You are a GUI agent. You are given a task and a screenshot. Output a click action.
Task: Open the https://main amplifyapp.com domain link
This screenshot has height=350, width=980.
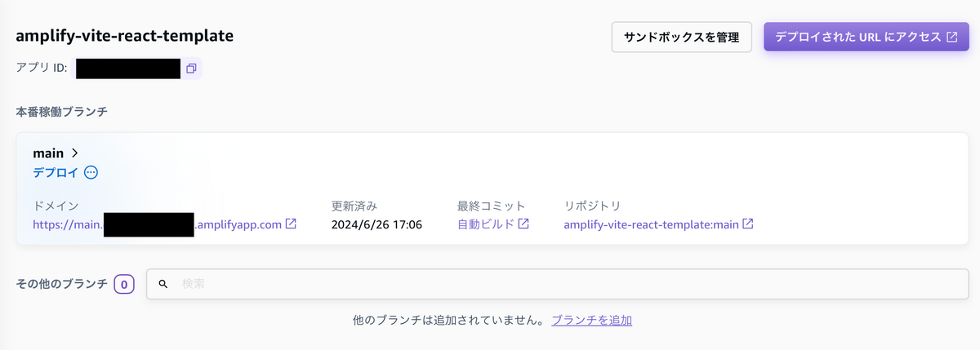pos(158,224)
